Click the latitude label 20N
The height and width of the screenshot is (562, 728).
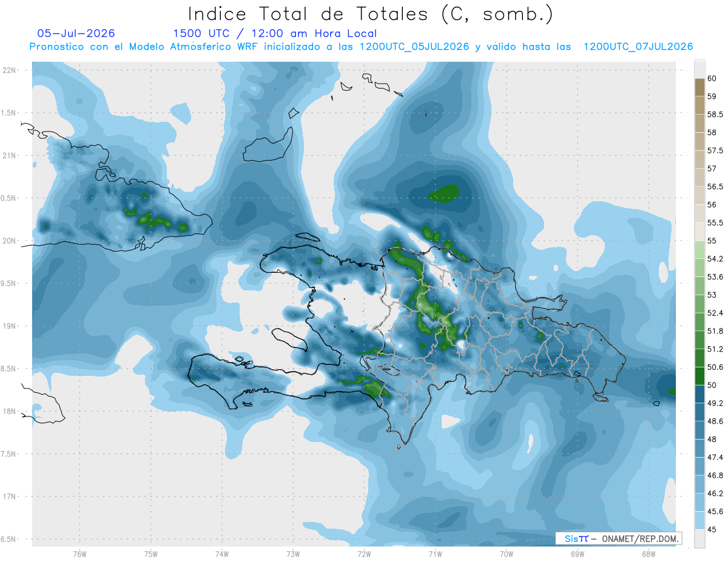pyautogui.click(x=10, y=241)
